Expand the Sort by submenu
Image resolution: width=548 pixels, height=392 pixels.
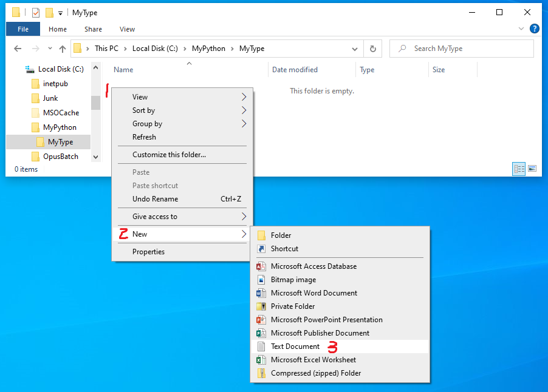(x=143, y=110)
